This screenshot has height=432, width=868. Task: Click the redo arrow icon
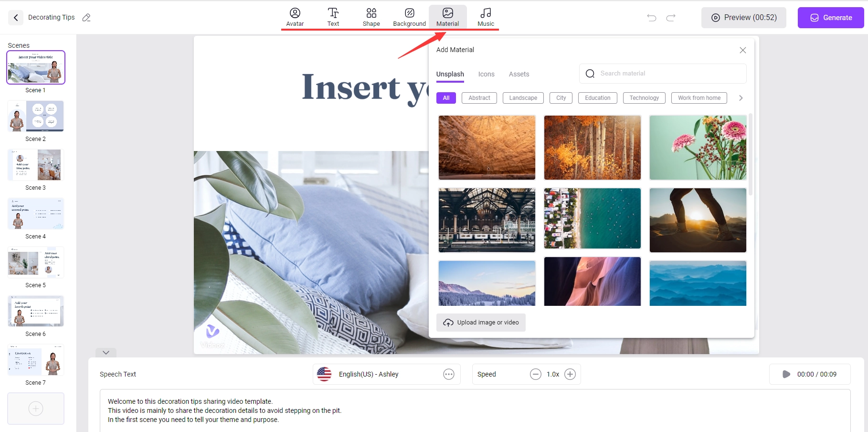tap(671, 18)
